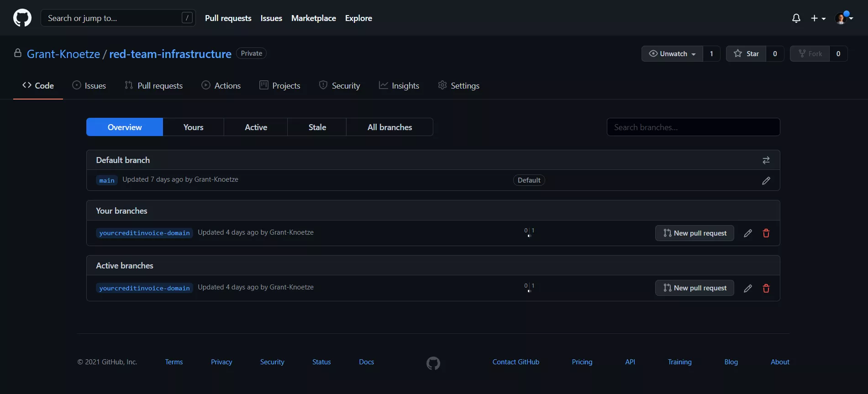Open the red-team-infrastructure repository link
This screenshot has width=868, height=394.
(x=170, y=54)
